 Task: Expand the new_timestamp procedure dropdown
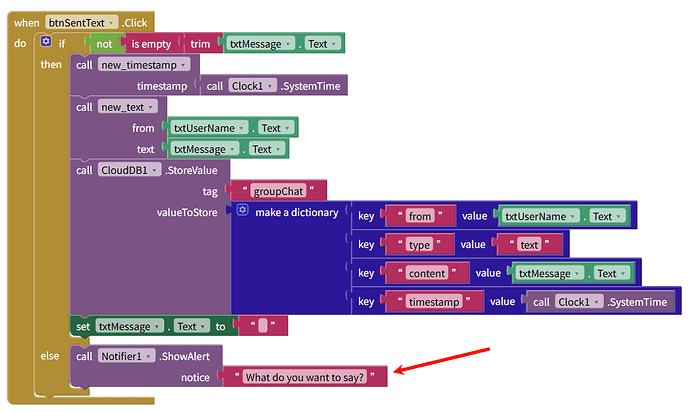pos(144,65)
